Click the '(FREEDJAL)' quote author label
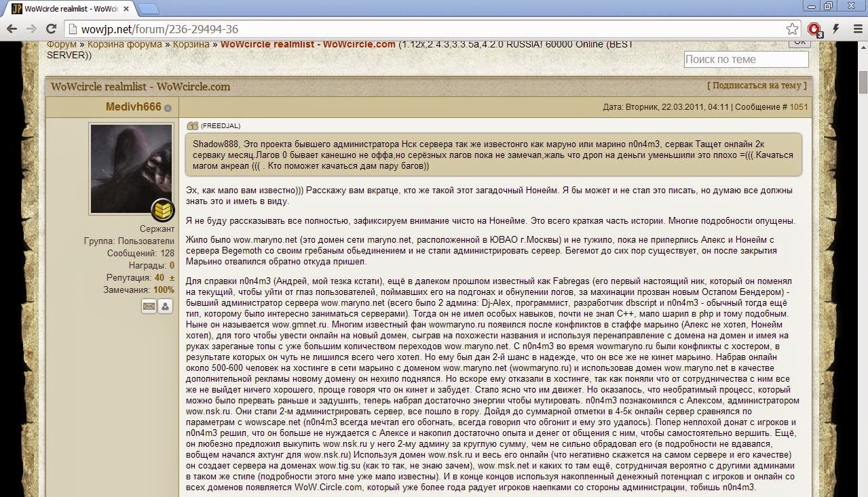 coord(221,125)
